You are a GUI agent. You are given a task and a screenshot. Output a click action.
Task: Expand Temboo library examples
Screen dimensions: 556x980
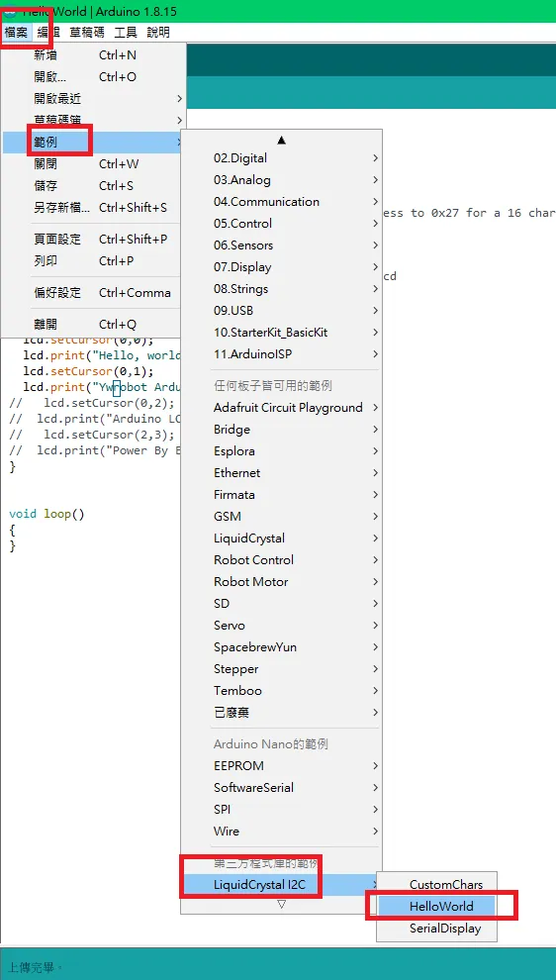coord(281,691)
